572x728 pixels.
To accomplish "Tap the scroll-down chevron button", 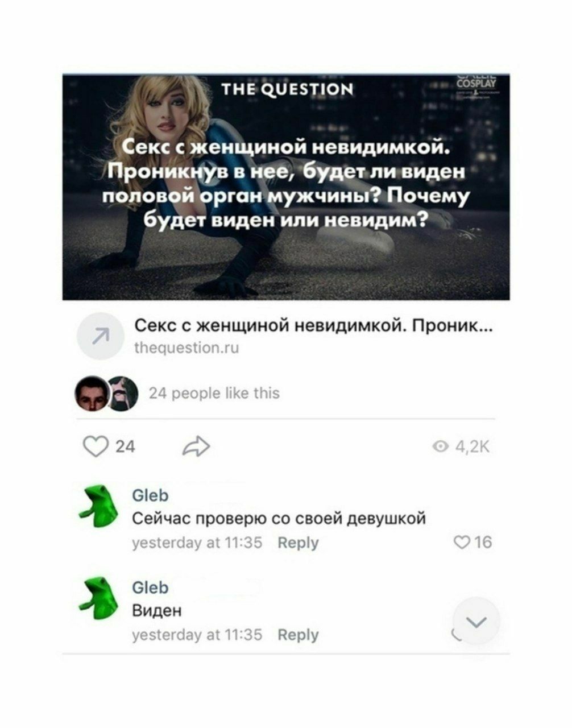I will [x=476, y=622].
